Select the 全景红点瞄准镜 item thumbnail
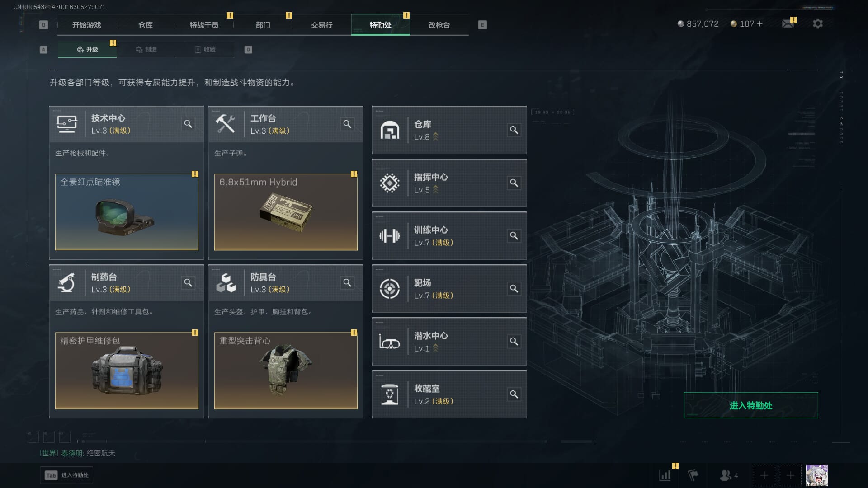 click(127, 212)
